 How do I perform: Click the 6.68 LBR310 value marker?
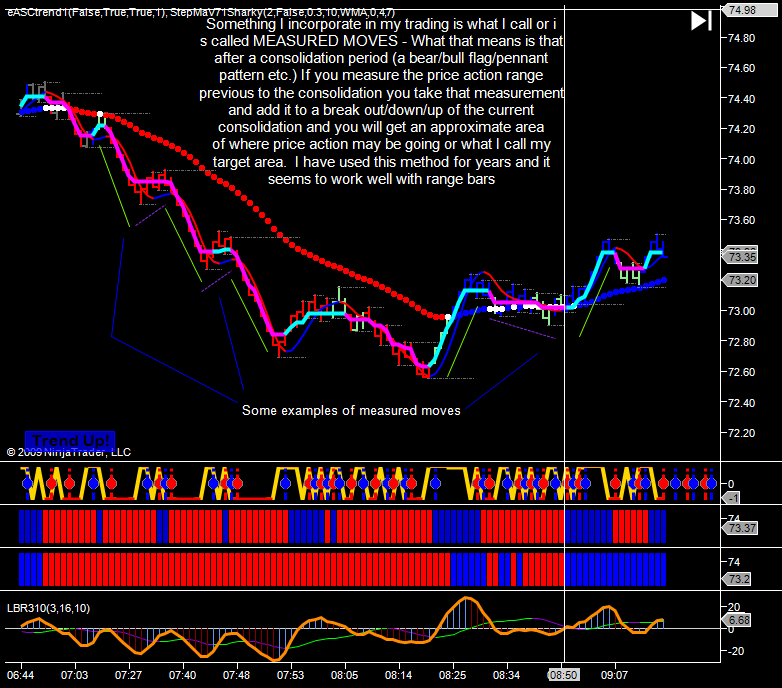tap(739, 620)
